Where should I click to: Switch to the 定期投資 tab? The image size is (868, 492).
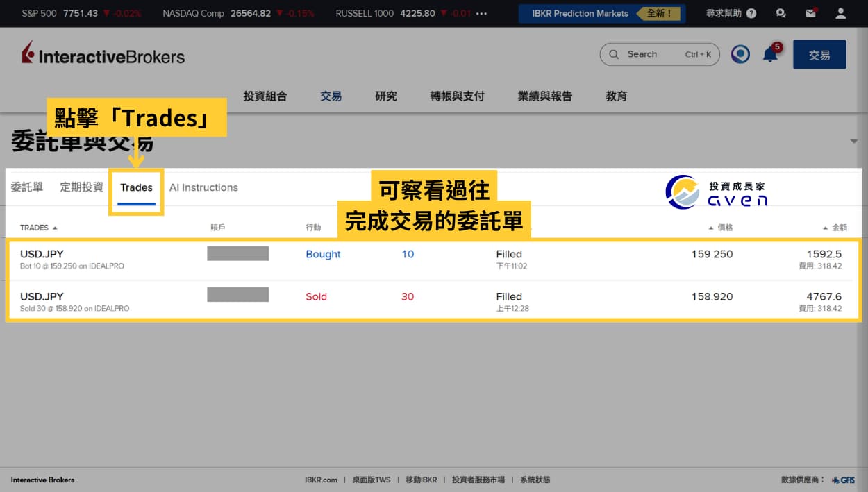click(x=82, y=187)
